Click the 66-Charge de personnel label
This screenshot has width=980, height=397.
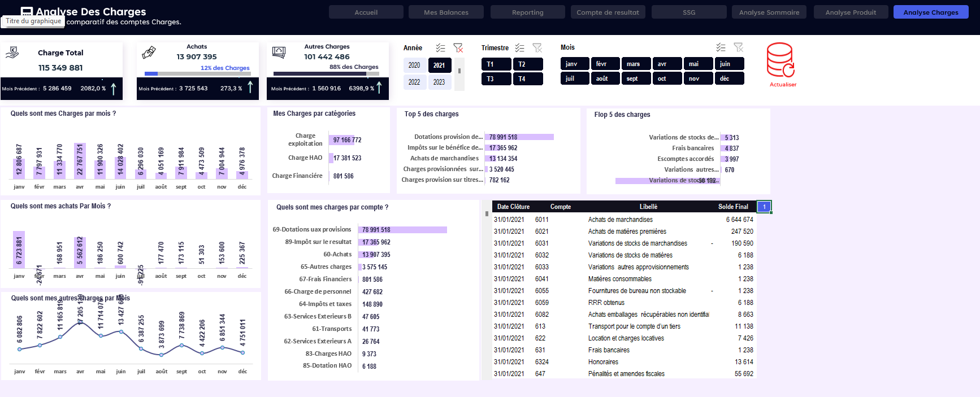tap(318, 291)
